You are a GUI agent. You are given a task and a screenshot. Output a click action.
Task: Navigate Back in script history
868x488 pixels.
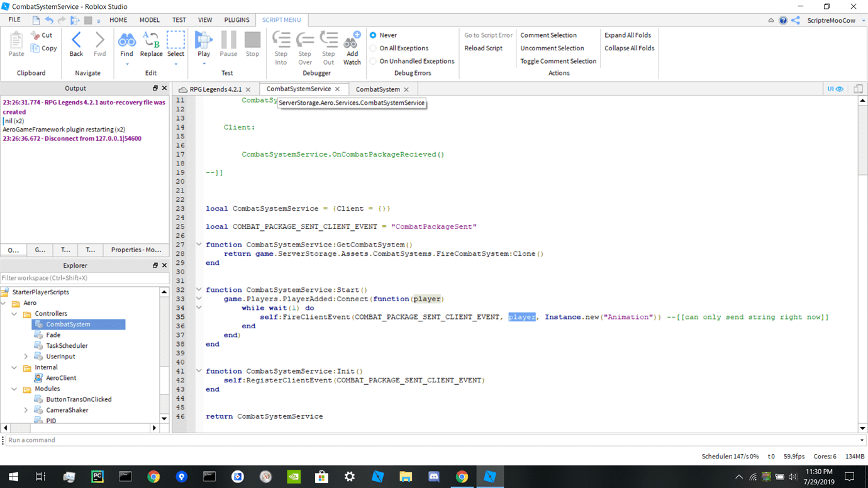click(76, 42)
